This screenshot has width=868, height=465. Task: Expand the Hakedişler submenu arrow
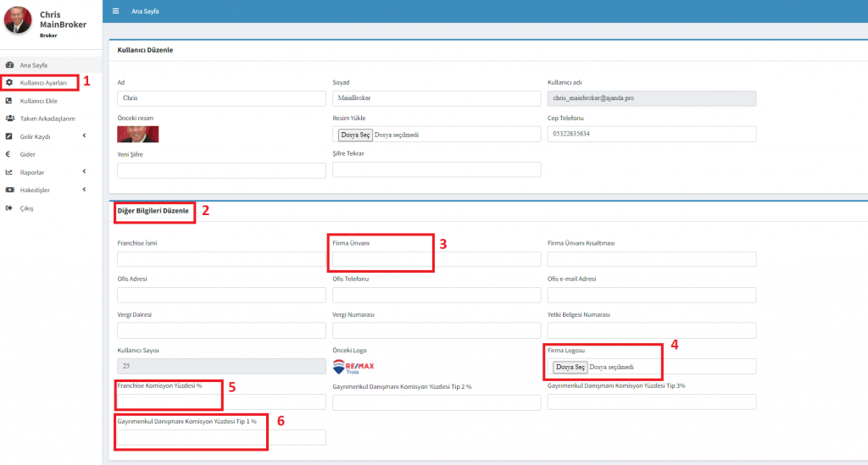pos(83,190)
